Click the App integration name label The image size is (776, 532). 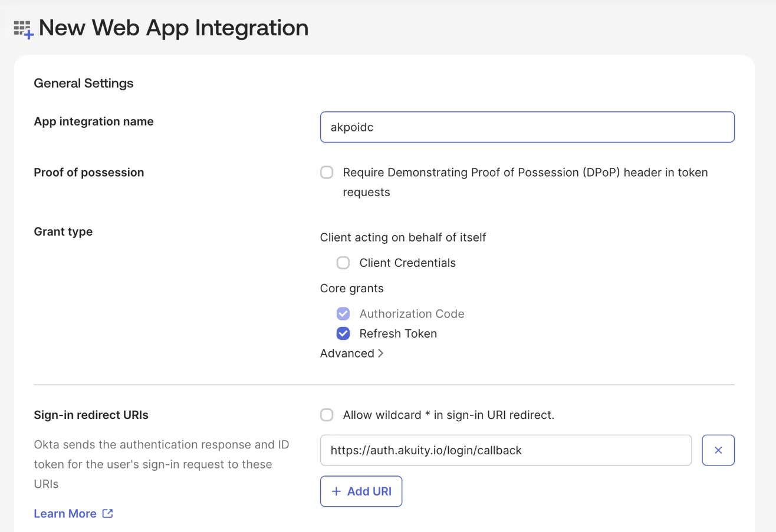pyautogui.click(x=94, y=121)
